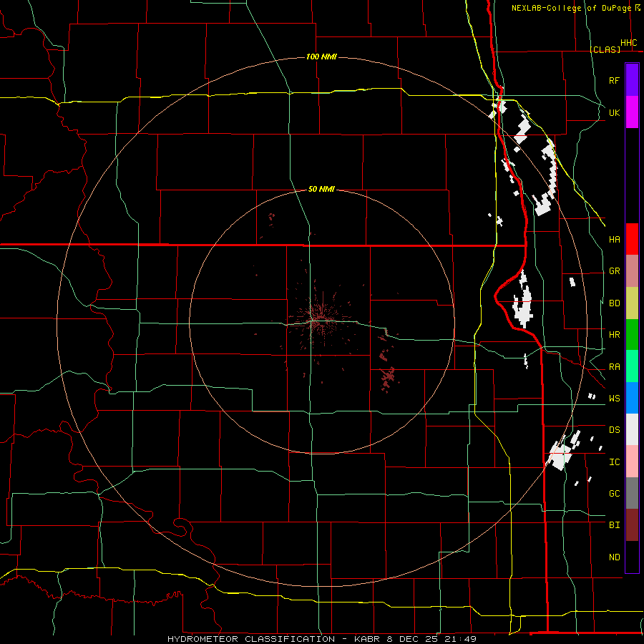
Task: Click the RF purple legend swatch
Action: click(632, 80)
